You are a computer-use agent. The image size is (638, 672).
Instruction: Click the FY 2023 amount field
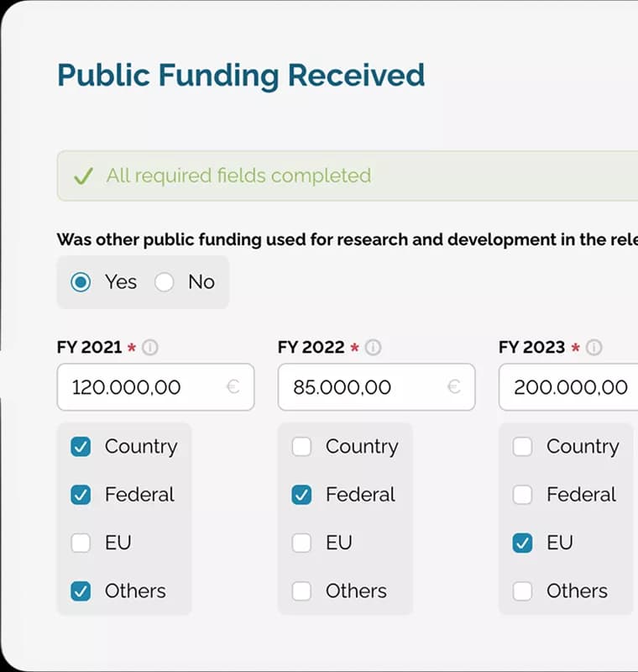click(x=568, y=387)
